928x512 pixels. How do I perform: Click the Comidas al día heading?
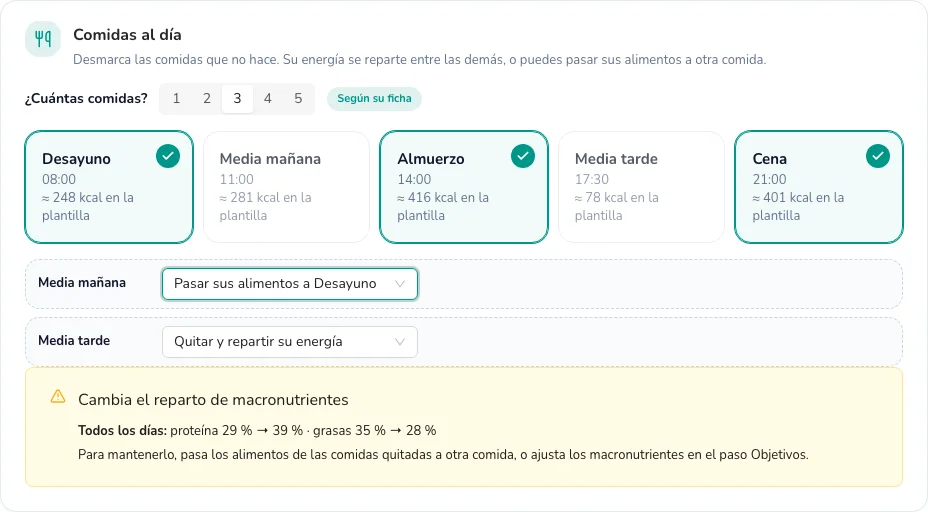click(x=127, y=35)
